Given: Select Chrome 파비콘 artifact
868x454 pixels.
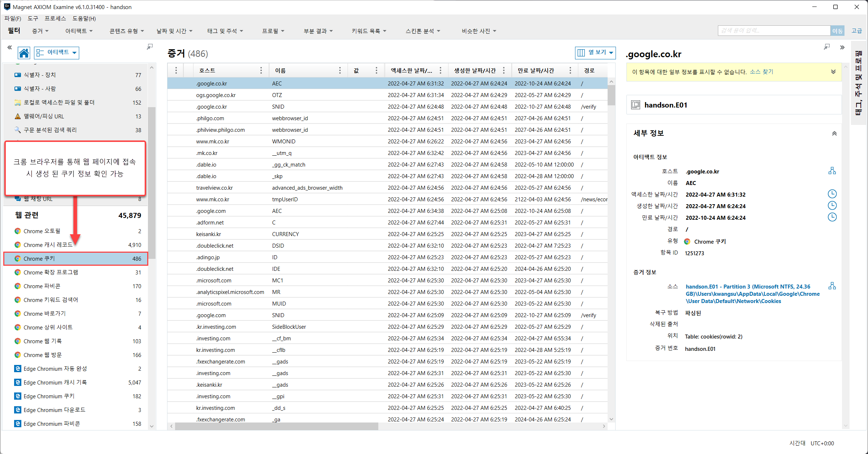Looking at the screenshot, I should pos(76,286).
